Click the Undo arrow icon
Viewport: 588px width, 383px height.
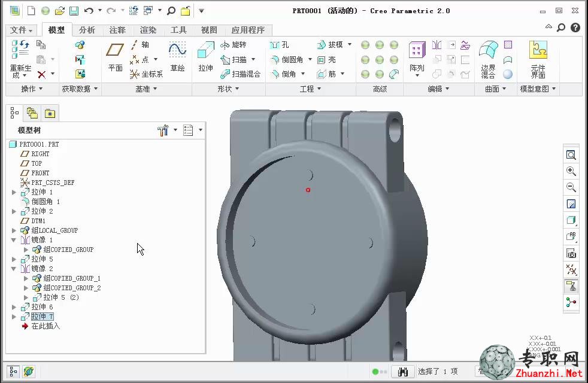pos(89,11)
